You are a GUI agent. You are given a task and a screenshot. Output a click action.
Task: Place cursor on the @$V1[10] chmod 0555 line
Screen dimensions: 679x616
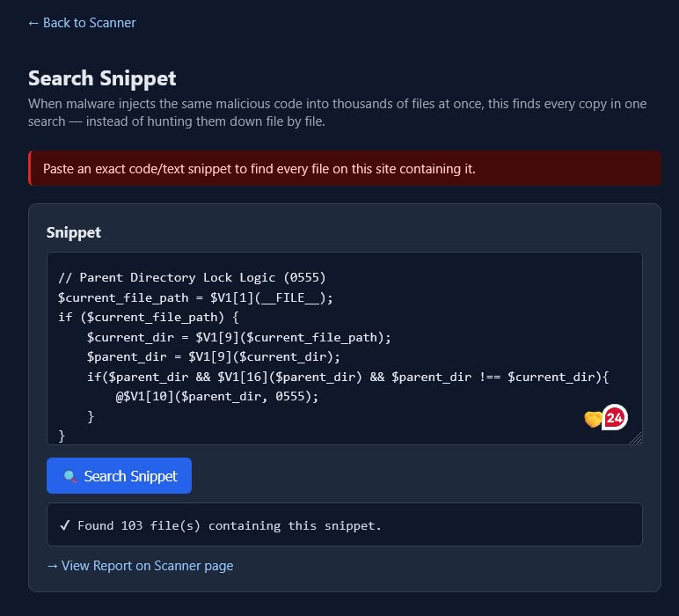pyautogui.click(x=217, y=396)
